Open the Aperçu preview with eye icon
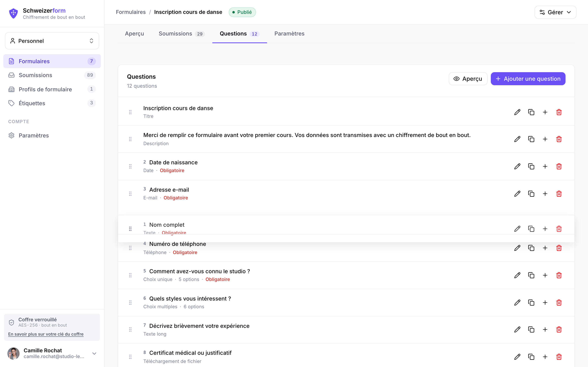The image size is (588, 367). coord(468,79)
